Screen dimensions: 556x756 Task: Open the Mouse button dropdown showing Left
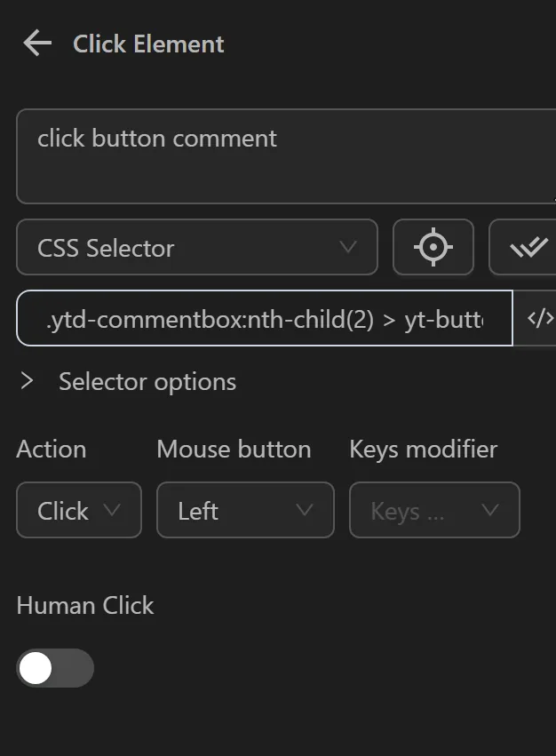coord(245,510)
